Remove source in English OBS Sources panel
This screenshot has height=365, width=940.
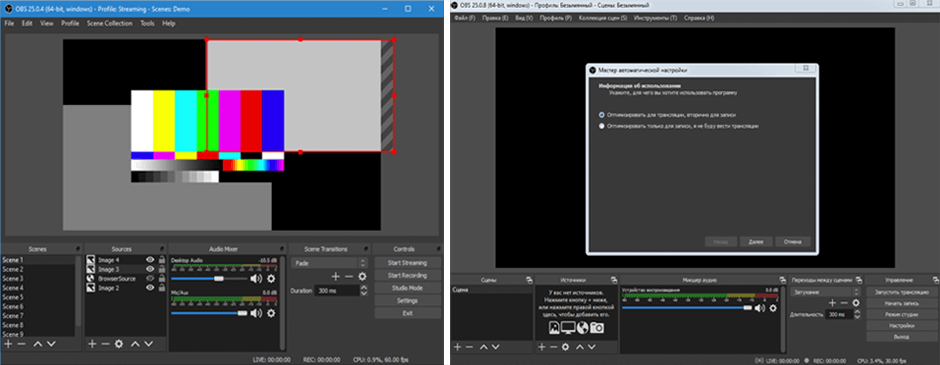(x=106, y=344)
